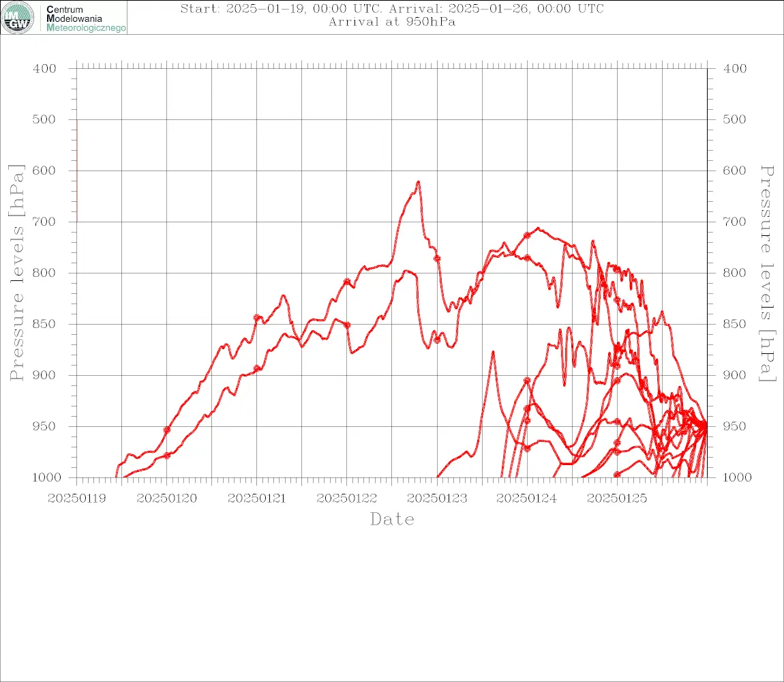Click the left axis 850 label
Image resolution: width=784 pixels, height=682 pixels.
point(44,324)
